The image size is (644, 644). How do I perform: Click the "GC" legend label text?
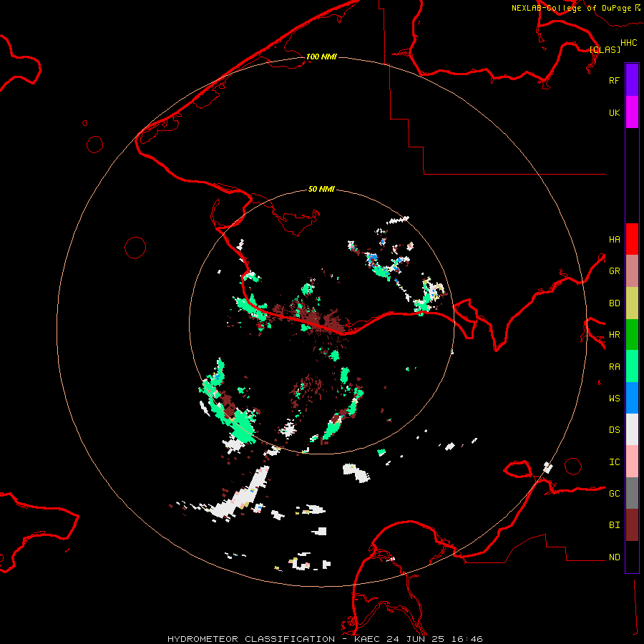tap(614, 494)
